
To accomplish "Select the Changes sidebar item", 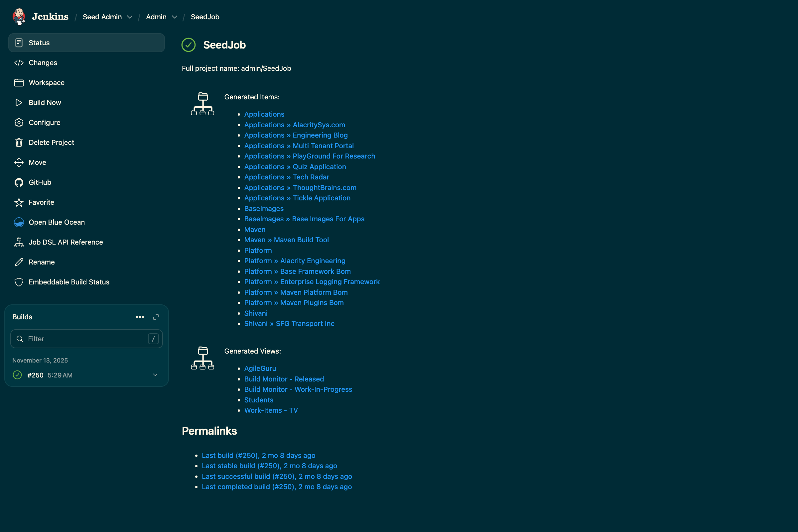I will 43,63.
